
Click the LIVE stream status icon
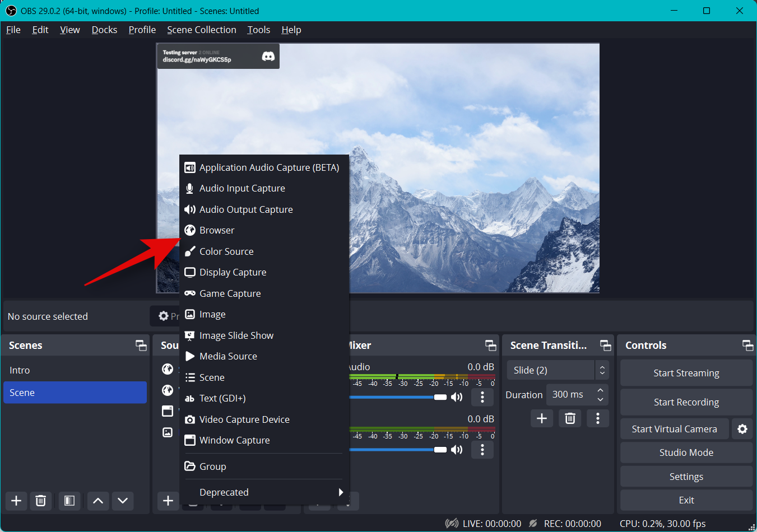pos(452,524)
